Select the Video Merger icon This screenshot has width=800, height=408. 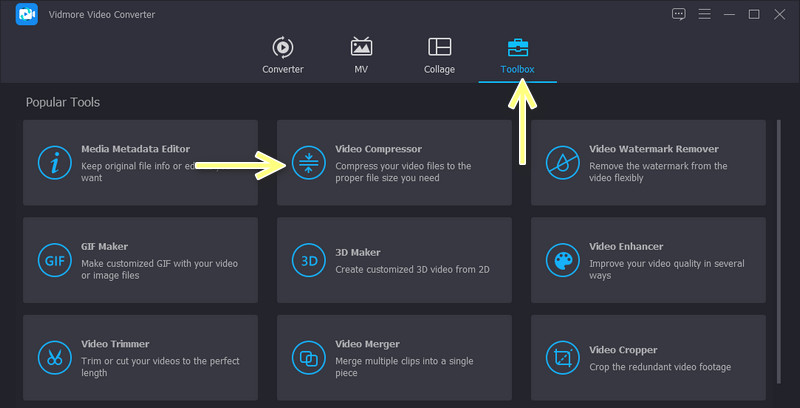[x=308, y=357]
